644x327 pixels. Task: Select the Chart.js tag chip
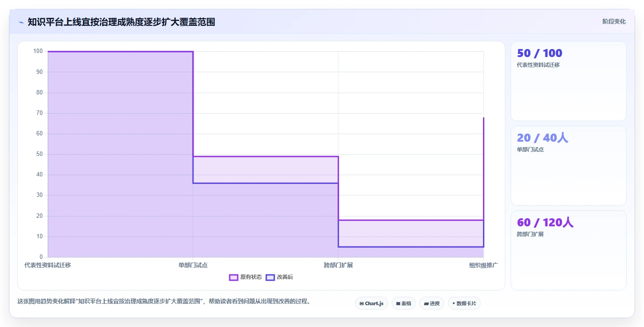pyautogui.click(x=372, y=303)
